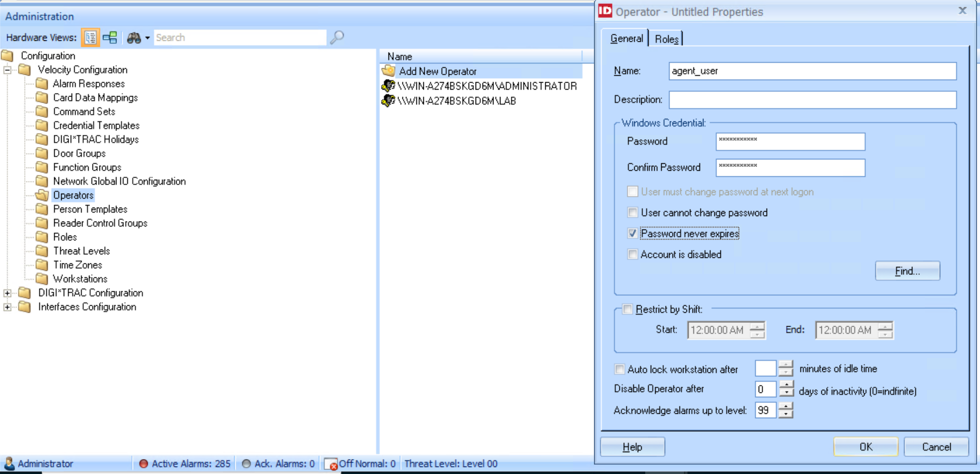The image size is (980, 474).
Task: Switch to the Roles tab
Action: tap(666, 39)
